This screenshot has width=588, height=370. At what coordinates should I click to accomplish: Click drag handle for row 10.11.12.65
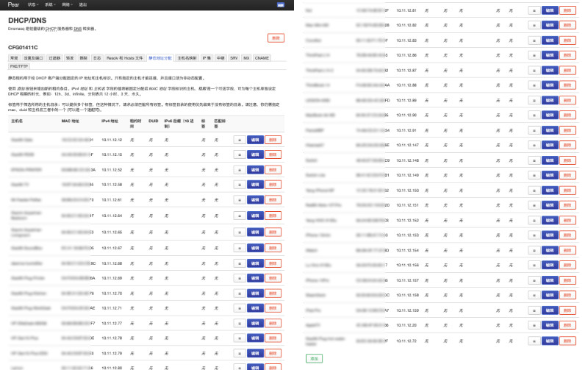(x=240, y=232)
